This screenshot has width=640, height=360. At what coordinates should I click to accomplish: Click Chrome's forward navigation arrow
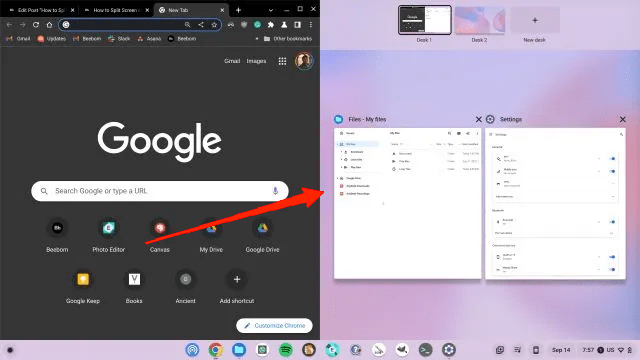coord(22,25)
